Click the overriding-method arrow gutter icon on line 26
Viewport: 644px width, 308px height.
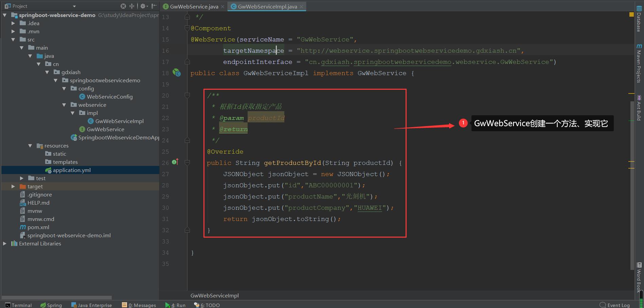point(175,162)
